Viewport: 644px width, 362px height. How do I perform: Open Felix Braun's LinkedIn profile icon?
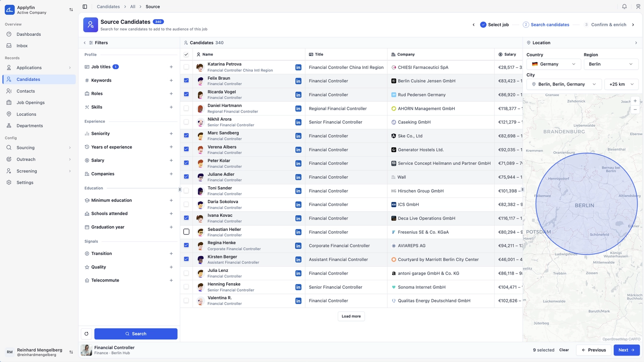(x=298, y=81)
